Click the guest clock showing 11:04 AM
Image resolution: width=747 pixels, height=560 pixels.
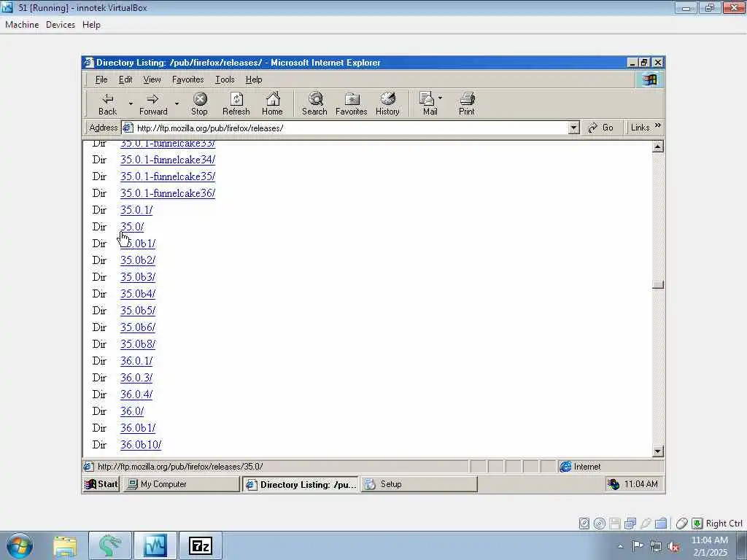[640, 484]
